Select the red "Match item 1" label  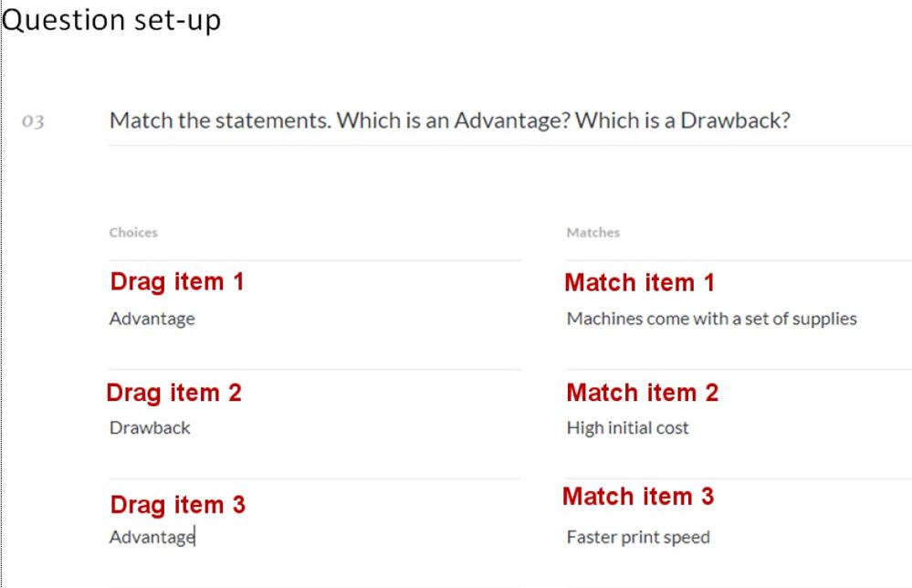(x=639, y=283)
